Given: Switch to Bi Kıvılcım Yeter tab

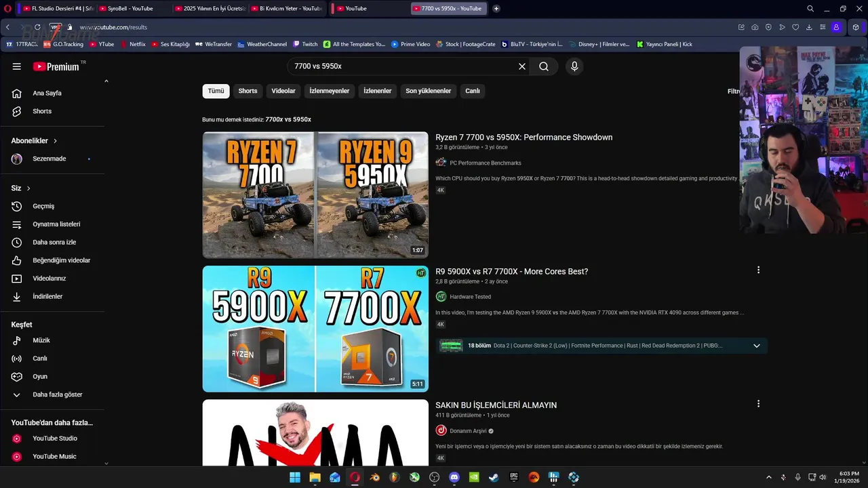Looking at the screenshot, I should [285, 8].
